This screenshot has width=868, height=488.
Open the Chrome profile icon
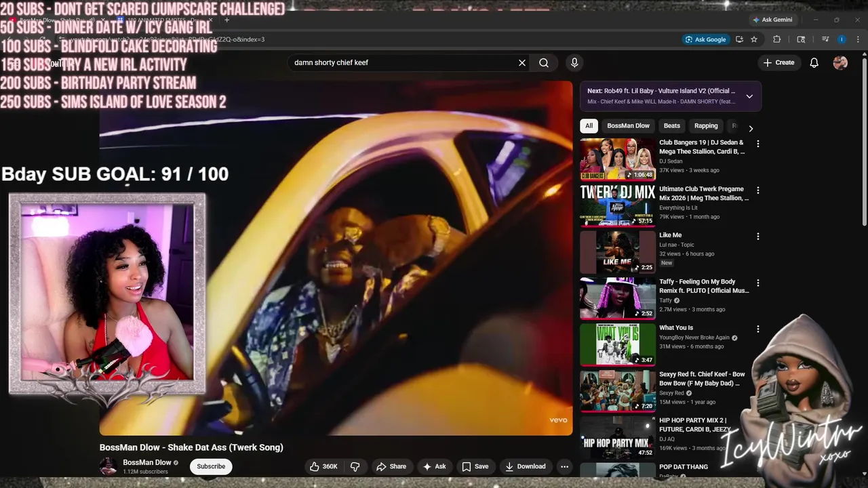click(x=842, y=39)
